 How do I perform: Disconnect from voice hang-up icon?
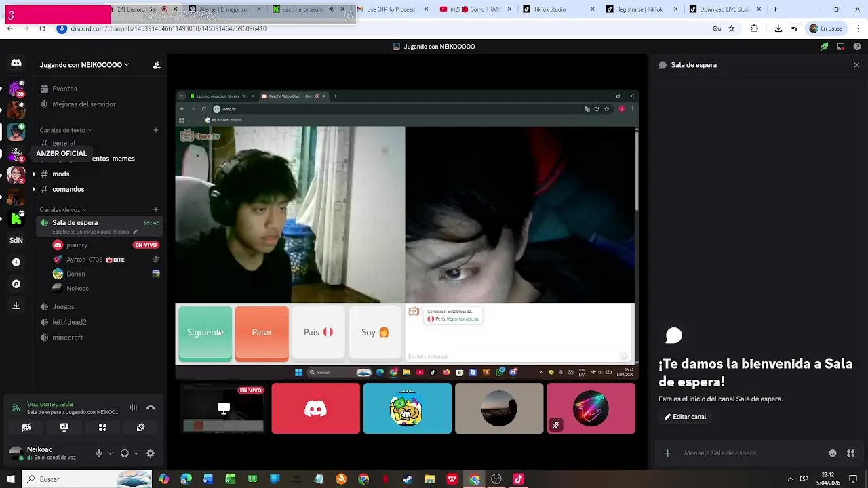[x=151, y=407]
